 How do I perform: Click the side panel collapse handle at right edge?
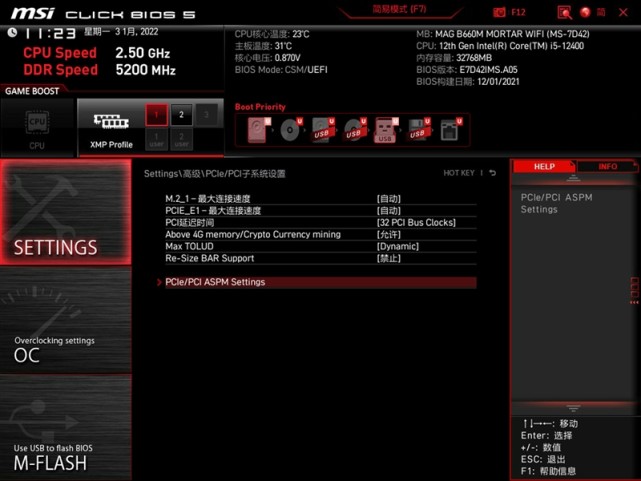tap(634, 290)
